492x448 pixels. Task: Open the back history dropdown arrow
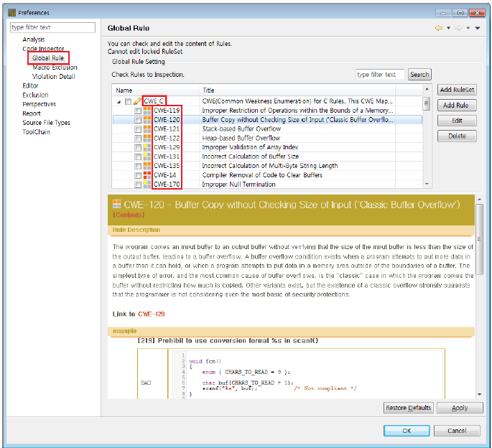[448, 28]
